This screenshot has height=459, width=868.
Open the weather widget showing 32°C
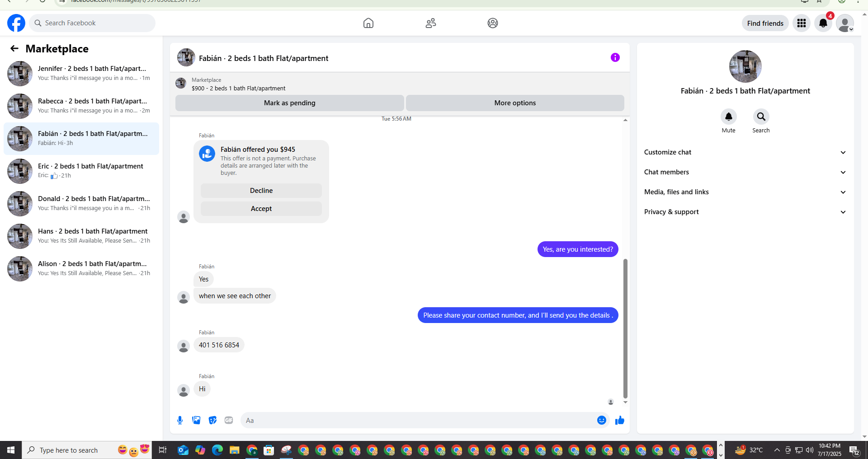749,450
